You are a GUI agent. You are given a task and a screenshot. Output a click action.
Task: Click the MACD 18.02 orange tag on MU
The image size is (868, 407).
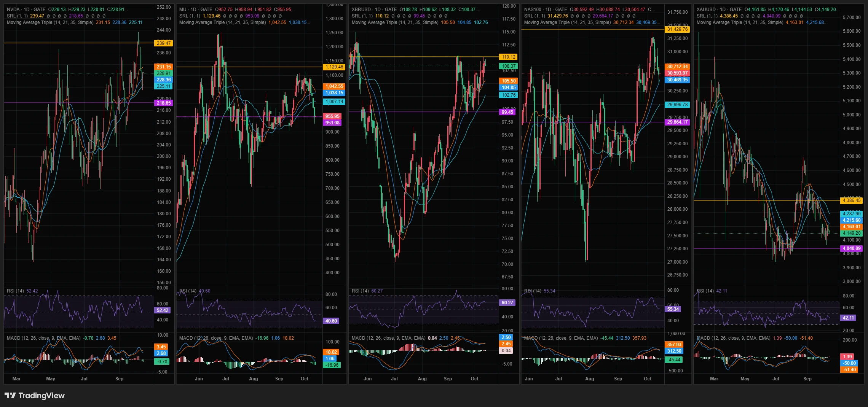pos(331,352)
